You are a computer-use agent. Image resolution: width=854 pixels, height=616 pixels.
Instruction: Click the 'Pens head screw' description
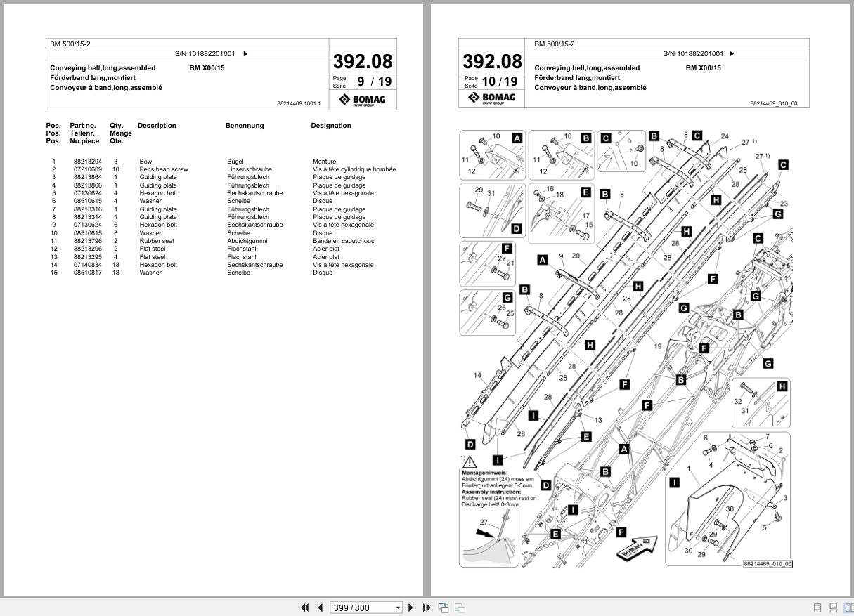click(x=164, y=169)
